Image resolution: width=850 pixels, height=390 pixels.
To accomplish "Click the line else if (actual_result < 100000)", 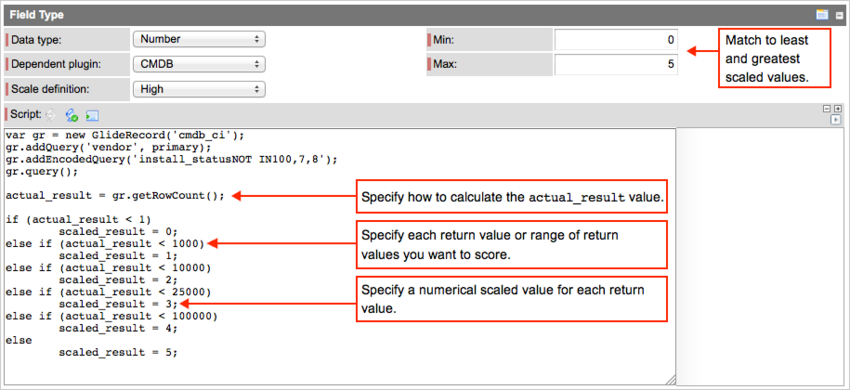I will point(112,316).
